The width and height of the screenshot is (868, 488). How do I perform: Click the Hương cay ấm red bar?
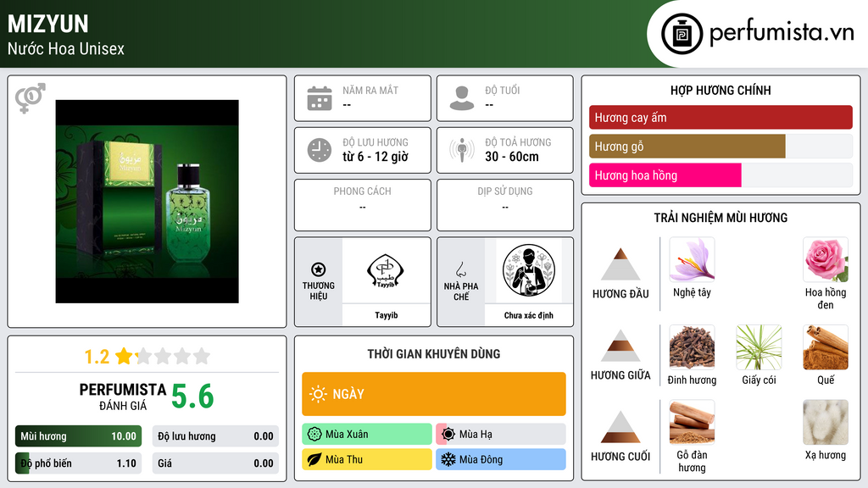(721, 117)
